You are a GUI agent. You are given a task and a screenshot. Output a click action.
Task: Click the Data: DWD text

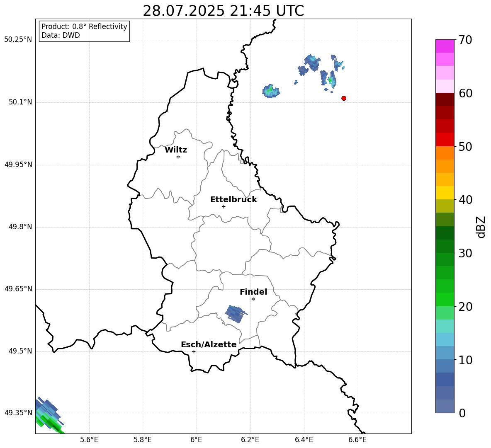[x=61, y=35]
